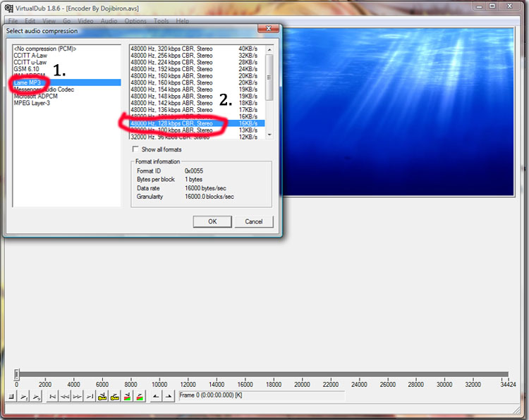This screenshot has height=420, width=529.
Task: Open the File menu
Action: click(x=13, y=21)
